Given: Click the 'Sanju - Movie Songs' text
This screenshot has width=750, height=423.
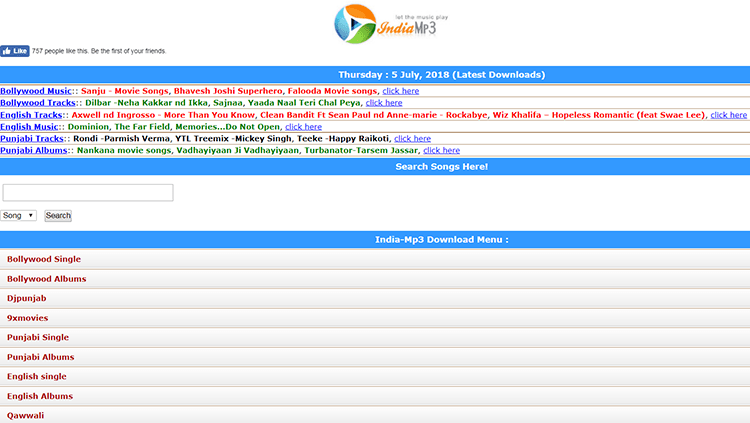Looking at the screenshot, I should coord(124,91).
